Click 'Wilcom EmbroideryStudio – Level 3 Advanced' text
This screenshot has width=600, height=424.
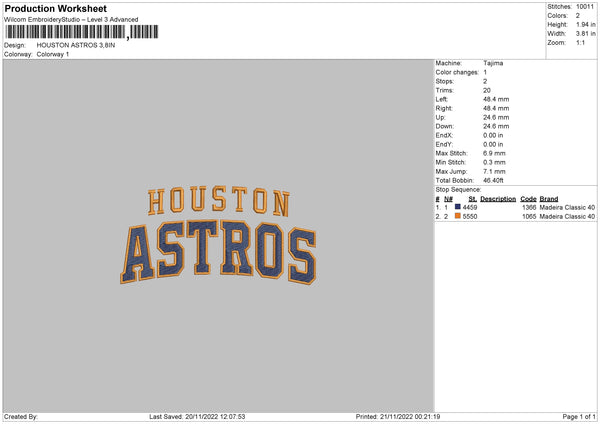tap(71, 20)
